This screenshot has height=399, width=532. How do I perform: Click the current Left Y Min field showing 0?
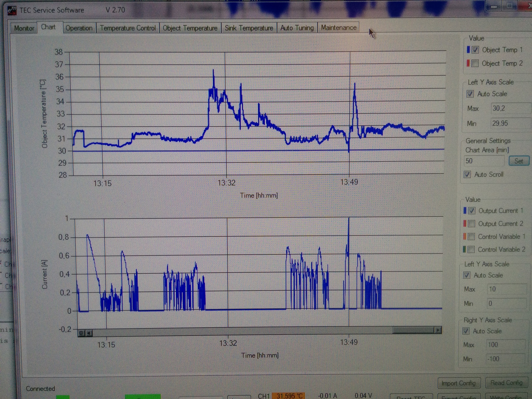(x=507, y=303)
